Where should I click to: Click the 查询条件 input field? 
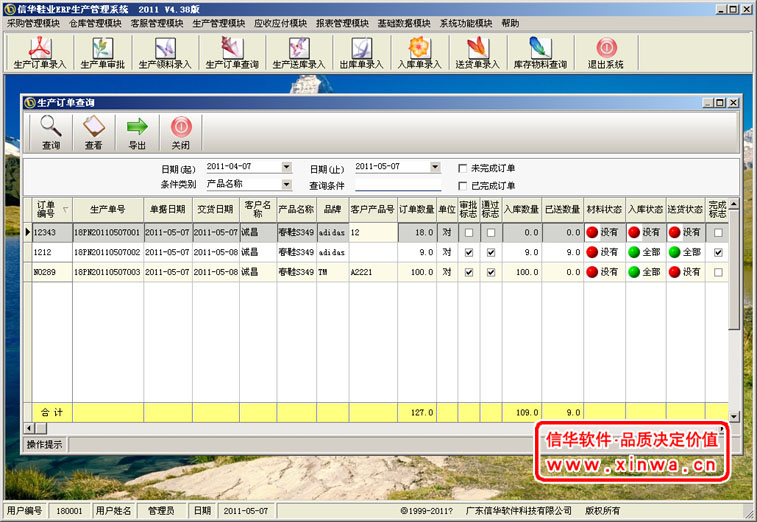pos(397,184)
